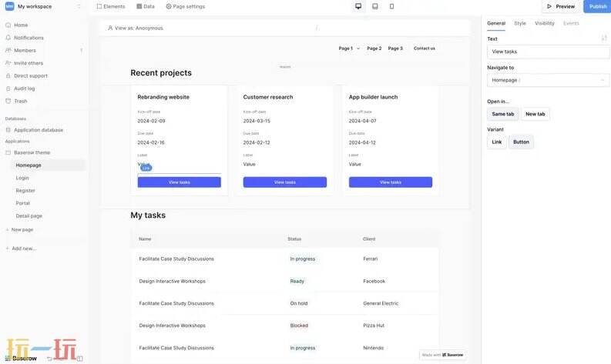Click the Page settings gear icon
The height and width of the screenshot is (364, 611).
[x=169, y=6]
